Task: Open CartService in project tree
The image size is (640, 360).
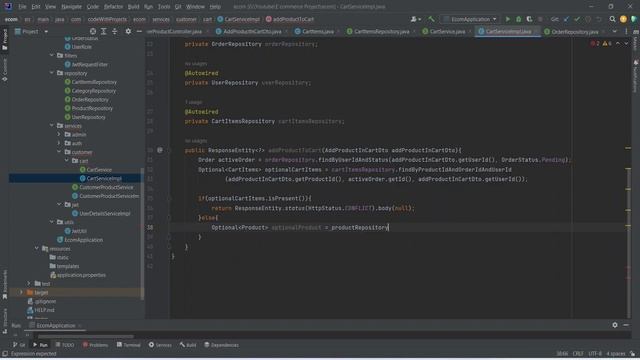Action: (99, 169)
